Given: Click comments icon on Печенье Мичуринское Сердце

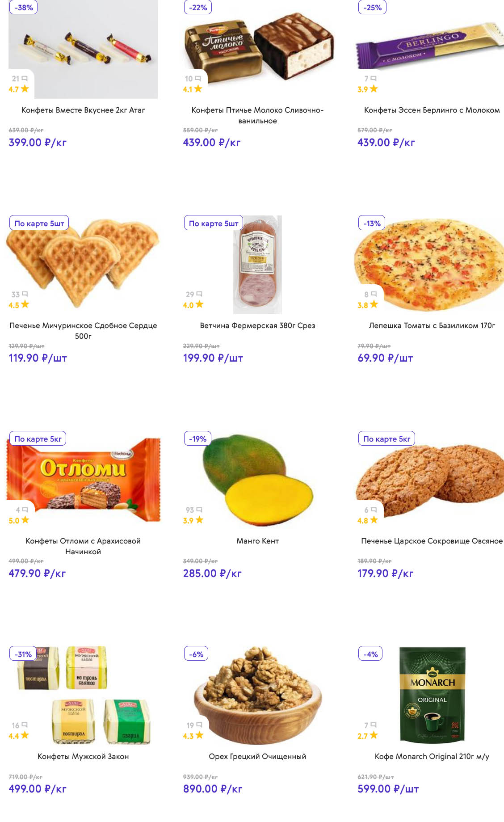Looking at the screenshot, I should point(25,294).
